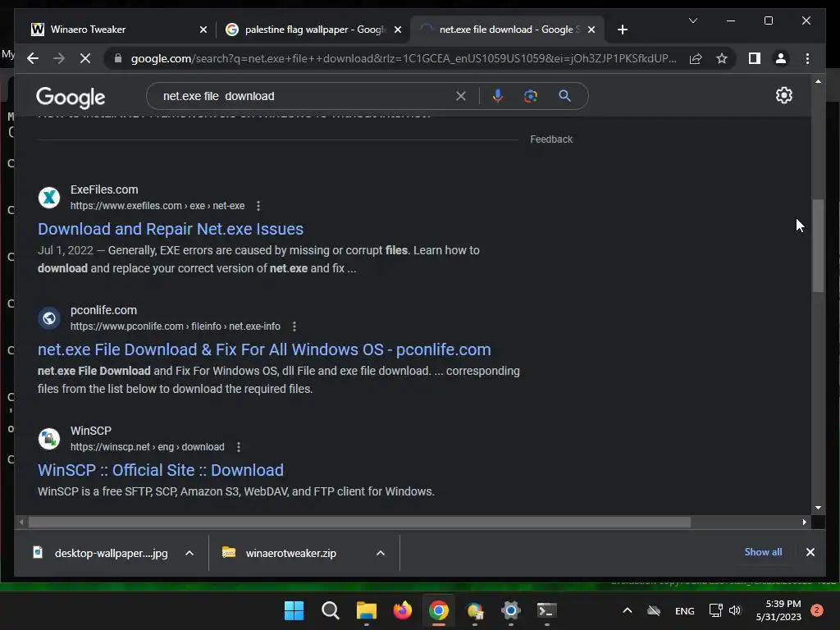Launch Firefox from the taskbar
The image size is (840, 630).
[402, 610]
